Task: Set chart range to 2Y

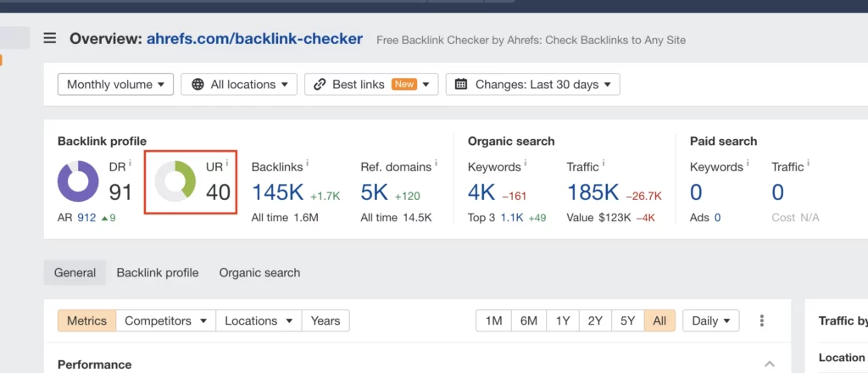Action: [595, 320]
